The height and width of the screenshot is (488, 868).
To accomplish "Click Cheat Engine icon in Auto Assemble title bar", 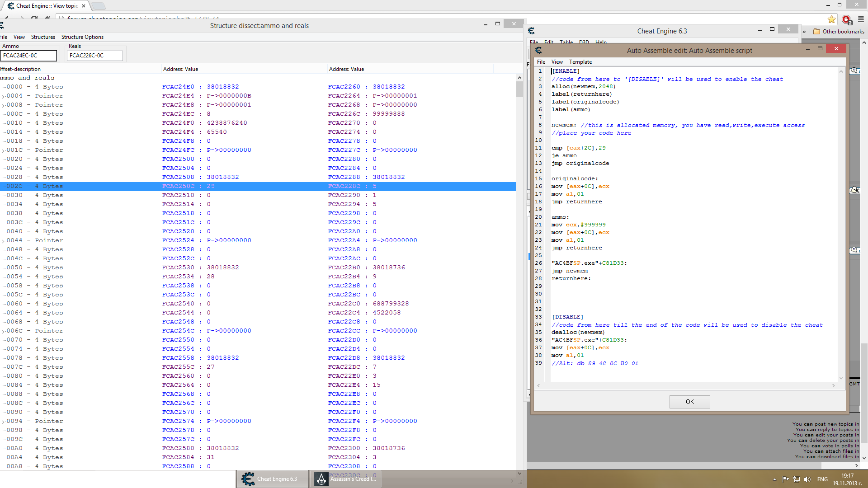I will pyautogui.click(x=538, y=50).
